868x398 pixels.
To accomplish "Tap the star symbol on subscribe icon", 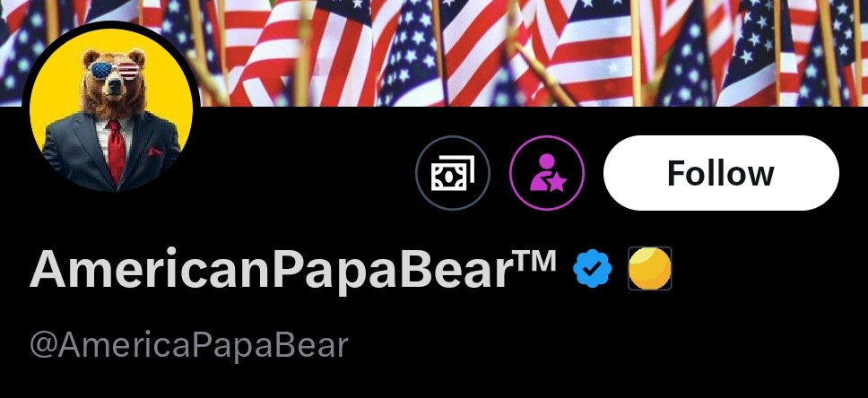I will click(556, 182).
